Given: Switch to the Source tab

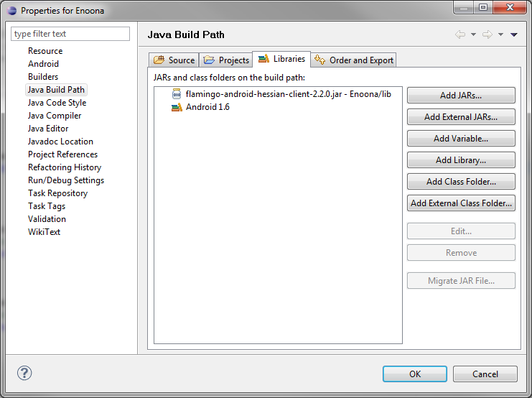Looking at the screenshot, I should (174, 60).
